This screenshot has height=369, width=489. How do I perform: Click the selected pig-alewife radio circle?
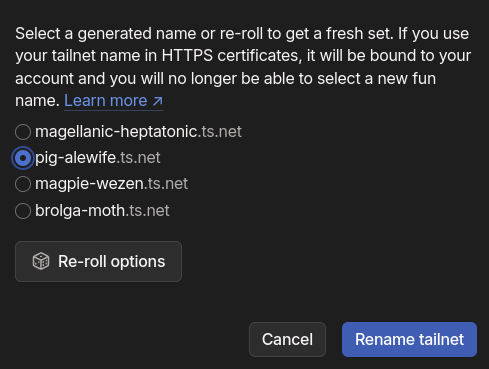coord(23,158)
